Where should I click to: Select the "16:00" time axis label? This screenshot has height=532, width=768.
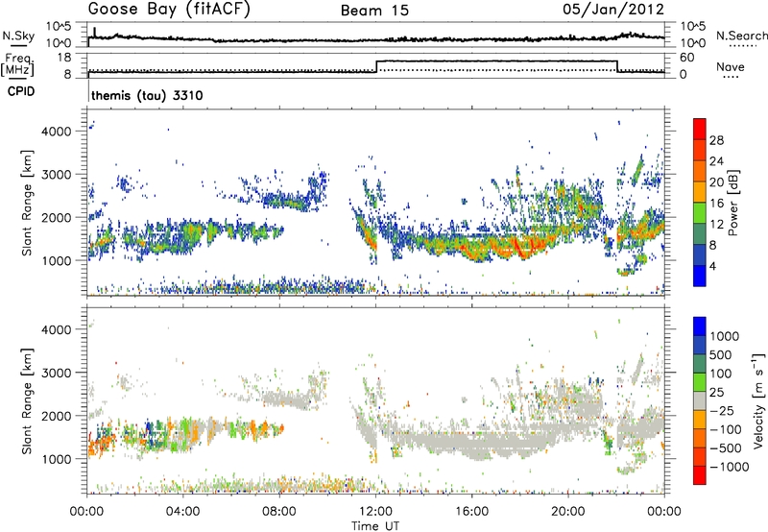coord(471,512)
